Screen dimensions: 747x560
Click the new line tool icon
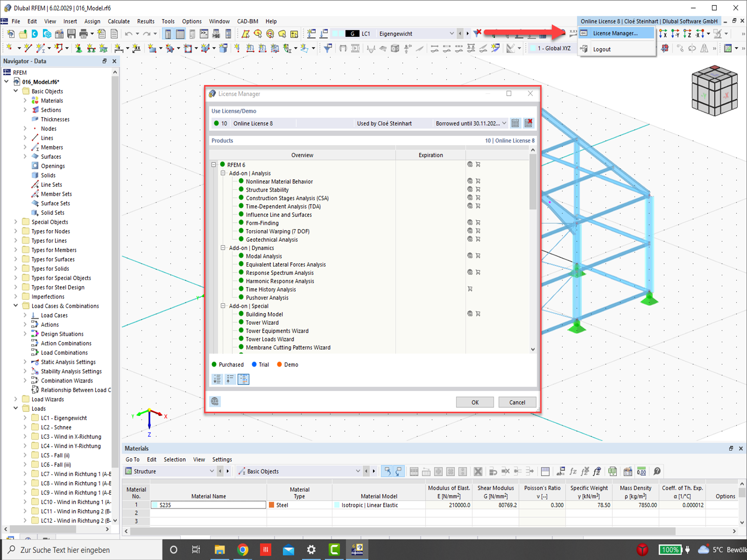click(28, 48)
